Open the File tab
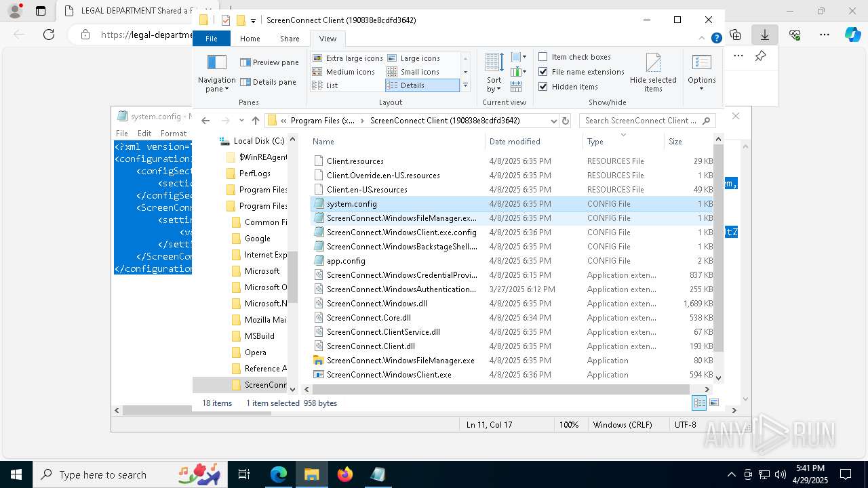The image size is (868, 488). pyautogui.click(x=212, y=39)
